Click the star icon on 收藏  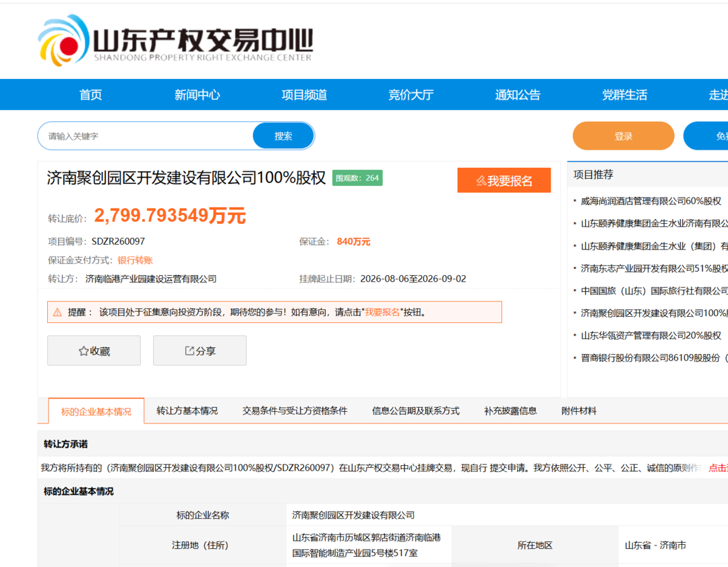tap(84, 351)
